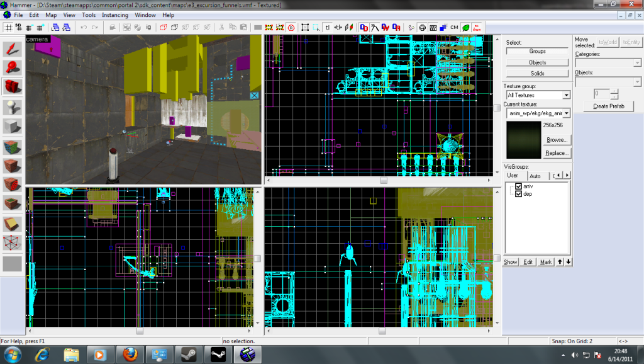Switch to the User VisGroups tab
The image size is (644, 364).
tap(513, 175)
